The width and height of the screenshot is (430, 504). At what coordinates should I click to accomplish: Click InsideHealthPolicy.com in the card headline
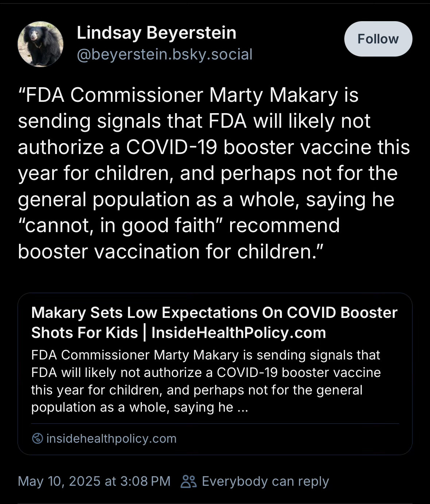tap(239, 333)
